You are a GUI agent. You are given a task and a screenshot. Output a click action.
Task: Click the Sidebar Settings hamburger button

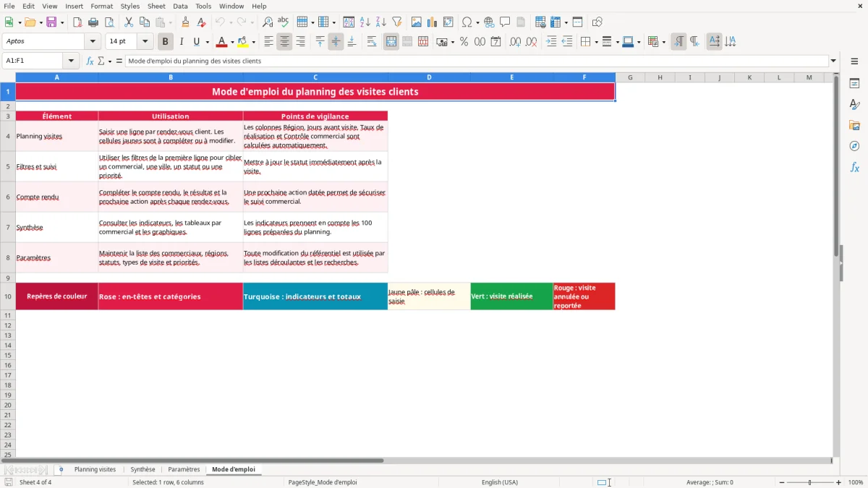pyautogui.click(x=854, y=63)
